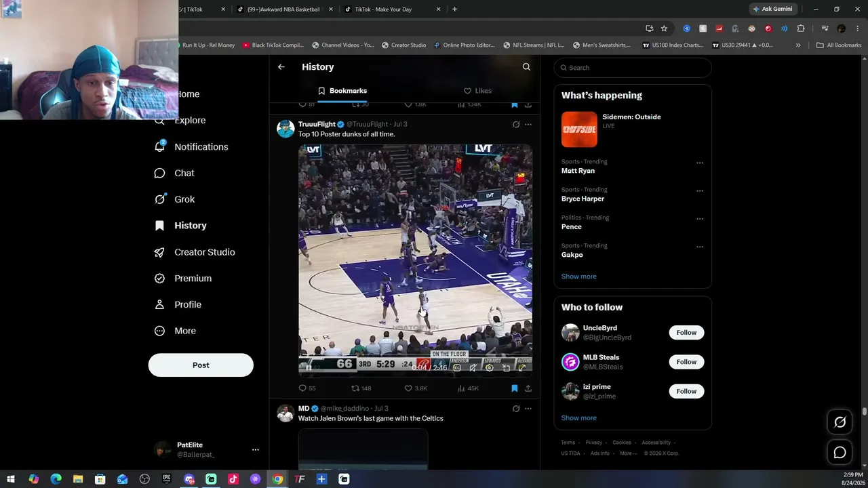Open Grok from the left sidebar

coord(175,199)
